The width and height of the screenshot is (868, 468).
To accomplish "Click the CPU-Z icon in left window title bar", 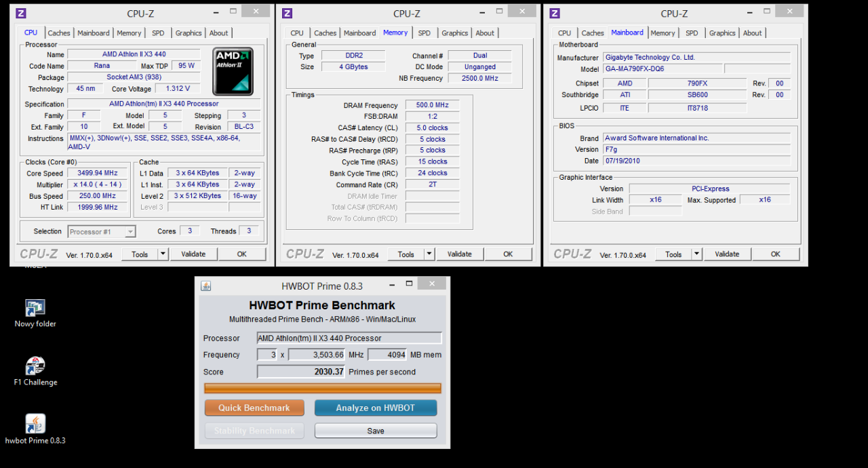I will [21, 13].
